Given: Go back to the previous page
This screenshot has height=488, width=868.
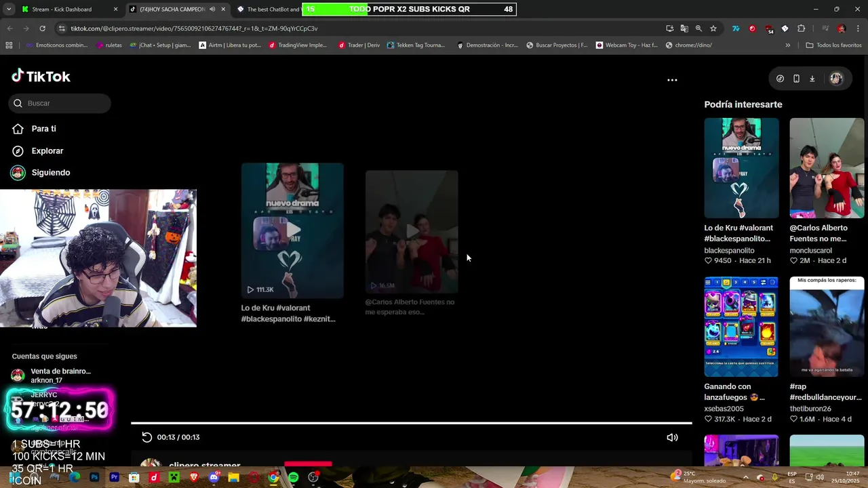Looking at the screenshot, I should click(x=9, y=28).
